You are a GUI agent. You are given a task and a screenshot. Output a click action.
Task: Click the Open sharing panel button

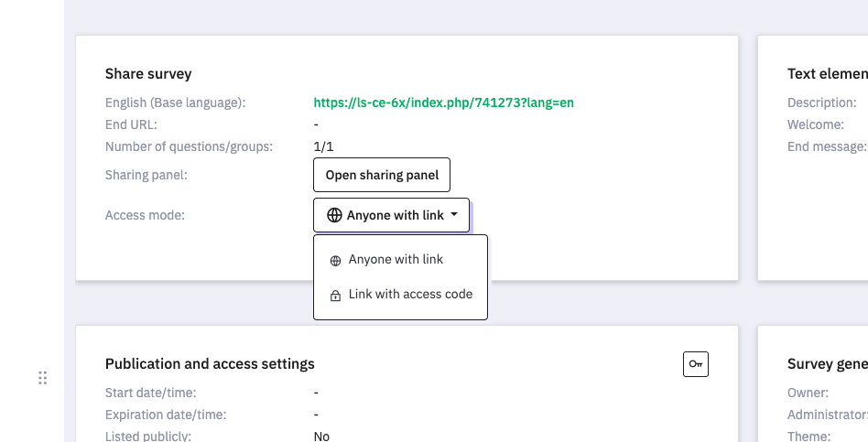[x=382, y=175]
